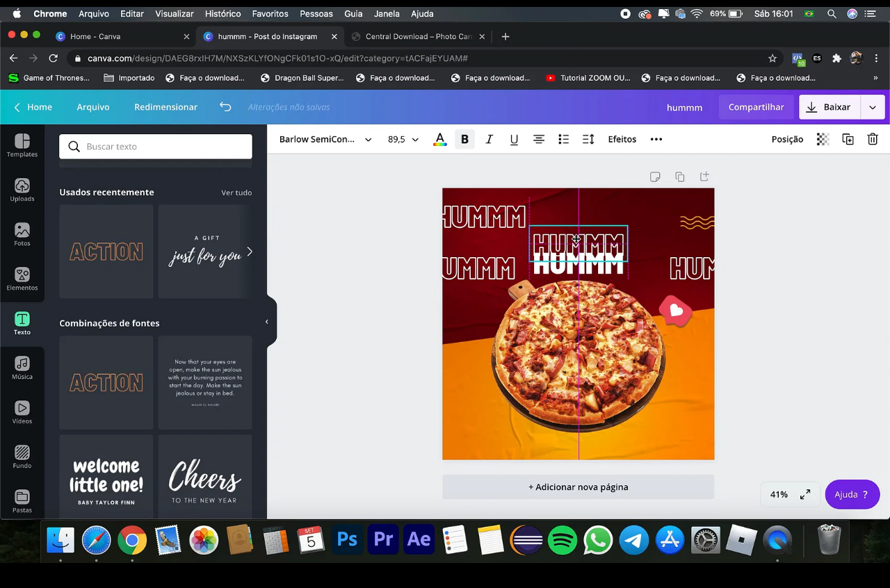
Task: Click the design title 'hummm'
Action: [684, 107]
